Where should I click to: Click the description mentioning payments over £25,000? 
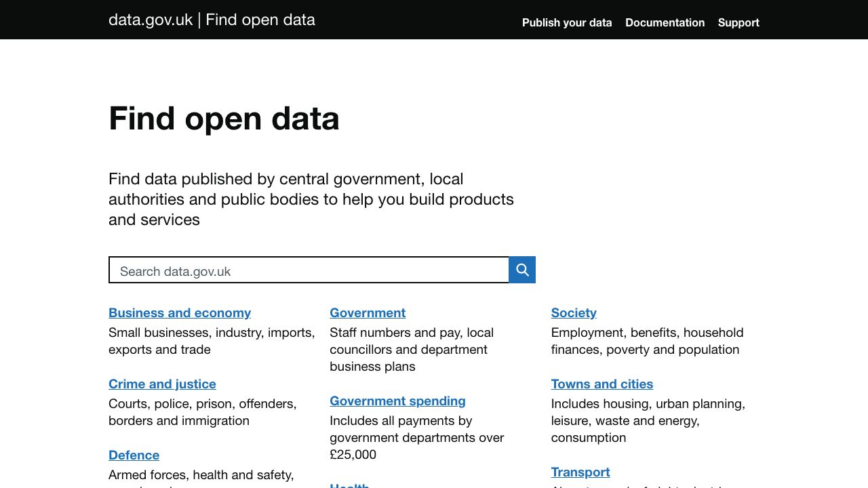416,437
